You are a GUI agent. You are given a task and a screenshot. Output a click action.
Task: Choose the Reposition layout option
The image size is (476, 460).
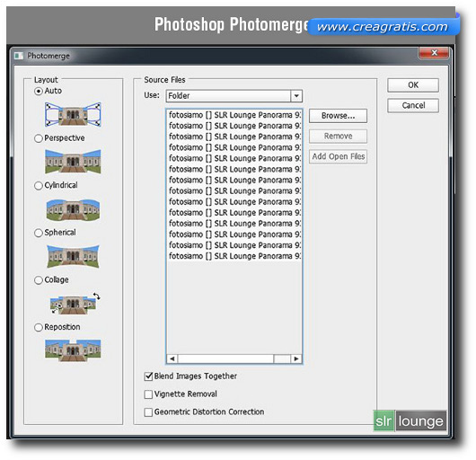[x=39, y=327]
